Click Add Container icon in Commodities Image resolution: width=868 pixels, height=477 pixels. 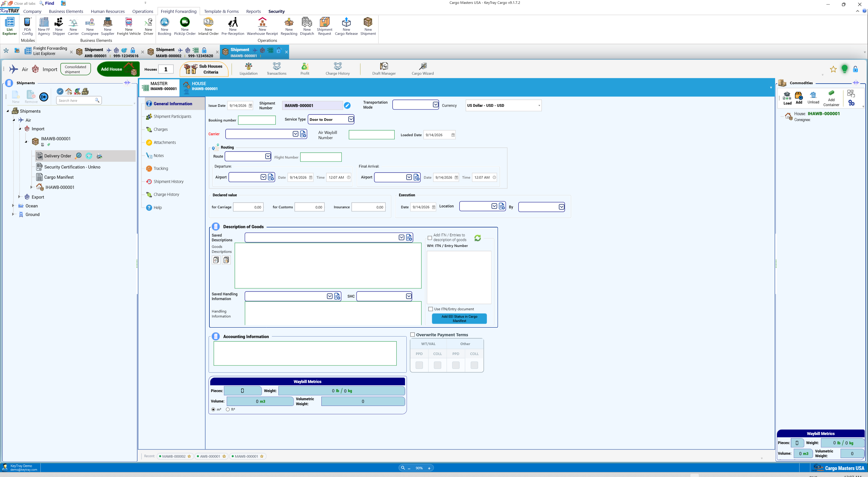pyautogui.click(x=831, y=98)
